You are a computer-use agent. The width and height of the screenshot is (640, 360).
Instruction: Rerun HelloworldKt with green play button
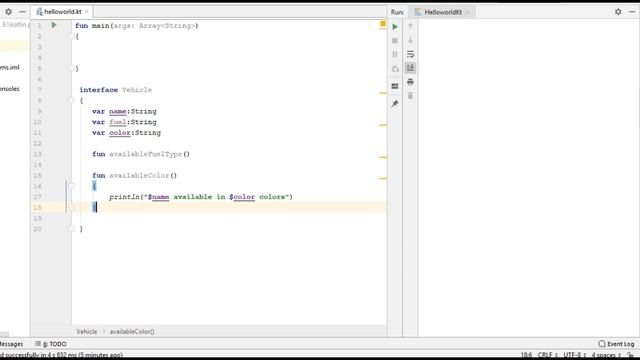(x=395, y=27)
